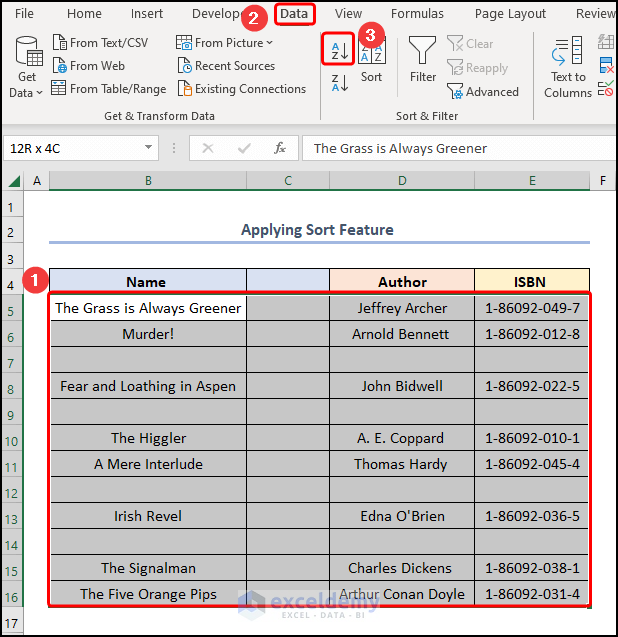The image size is (618, 637).
Task: Open the Name Box dropdown arrow
Action: click(149, 147)
